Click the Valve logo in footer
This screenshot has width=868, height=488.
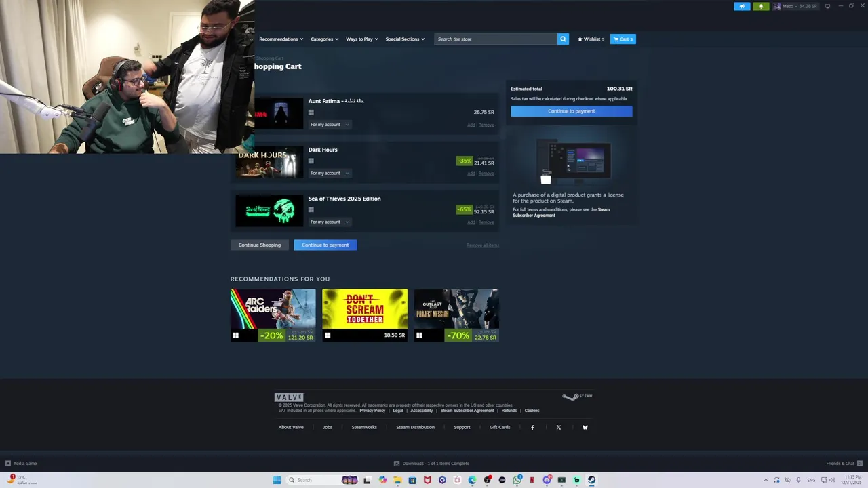[289, 397]
